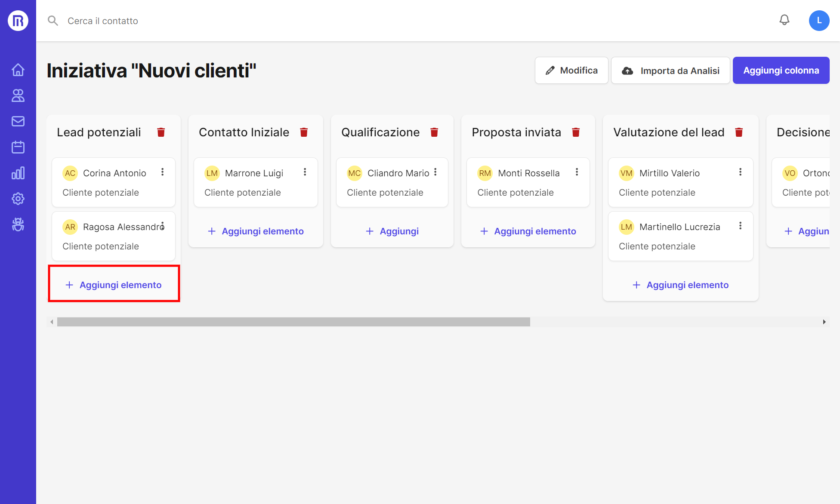
Task: Open options menu for Monti Rossella card
Action: tap(577, 172)
